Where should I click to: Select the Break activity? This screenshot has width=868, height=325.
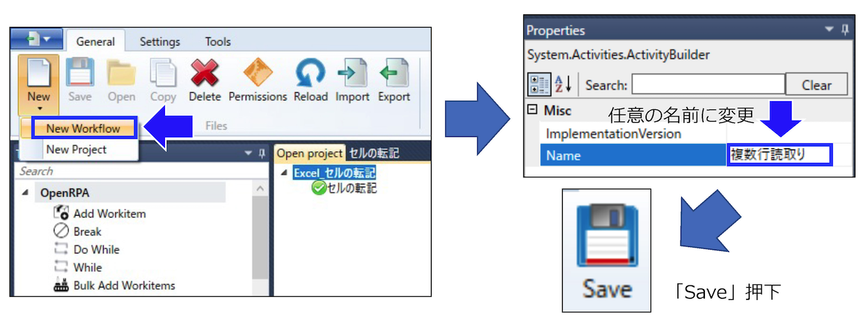point(87,232)
